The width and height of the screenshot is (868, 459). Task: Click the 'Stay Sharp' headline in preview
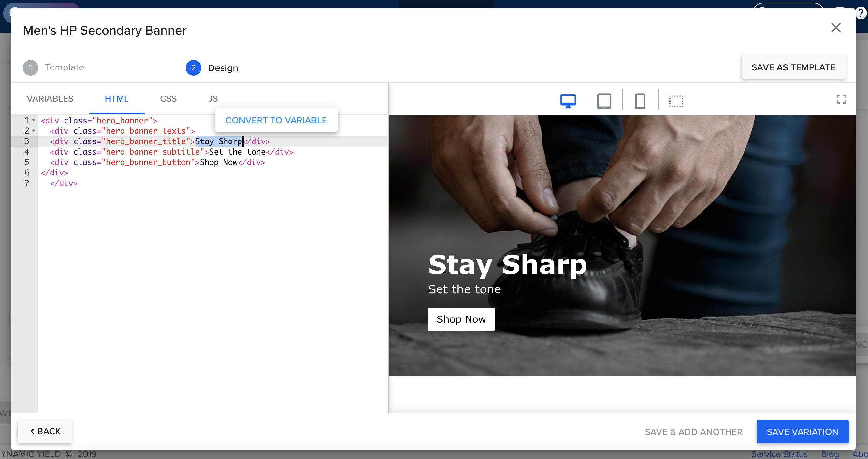(x=507, y=265)
